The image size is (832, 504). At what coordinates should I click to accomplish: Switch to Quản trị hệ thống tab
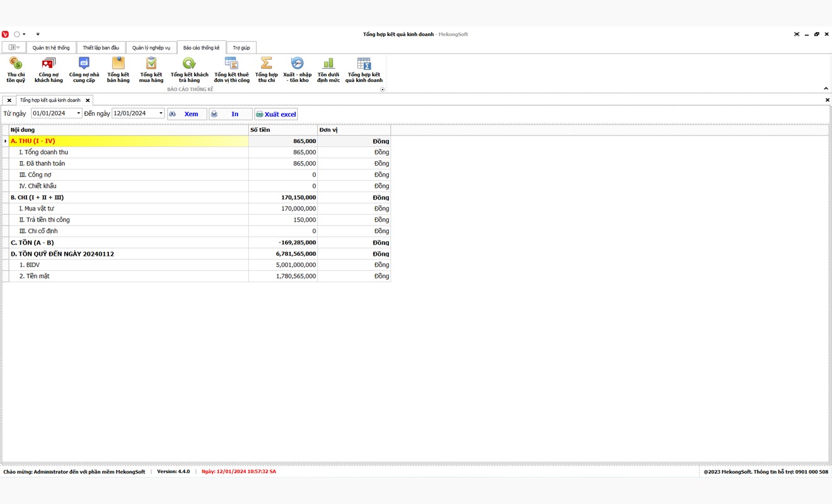pyautogui.click(x=51, y=48)
